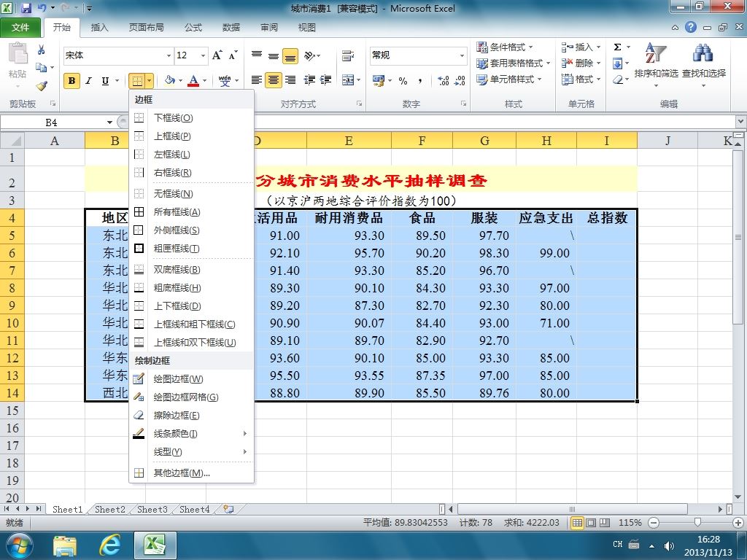Toggle Underline formatting button

click(105, 80)
